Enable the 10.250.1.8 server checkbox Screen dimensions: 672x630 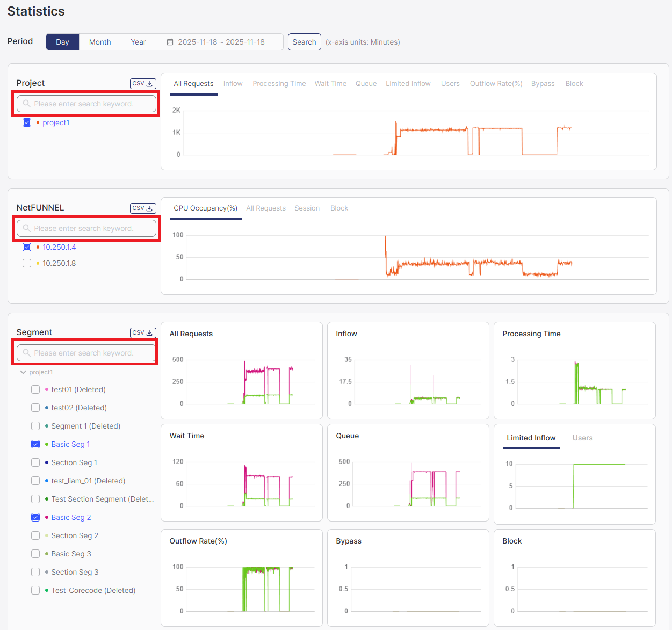point(27,264)
